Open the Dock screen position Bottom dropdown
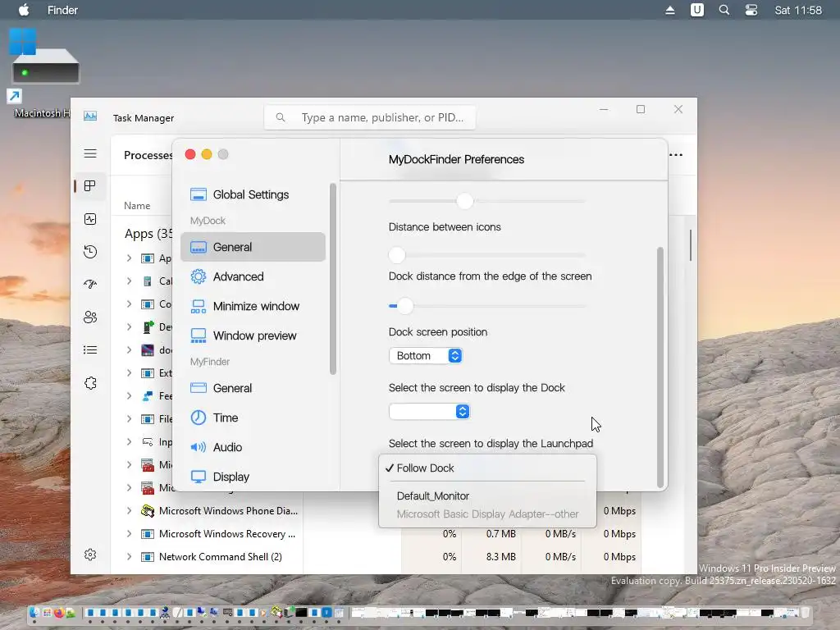This screenshot has height=630, width=840. coord(426,356)
